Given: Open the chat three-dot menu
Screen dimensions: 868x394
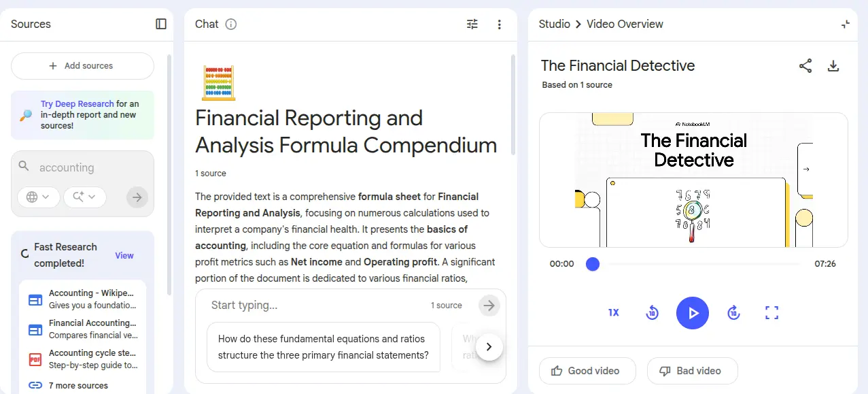Looking at the screenshot, I should tap(499, 24).
